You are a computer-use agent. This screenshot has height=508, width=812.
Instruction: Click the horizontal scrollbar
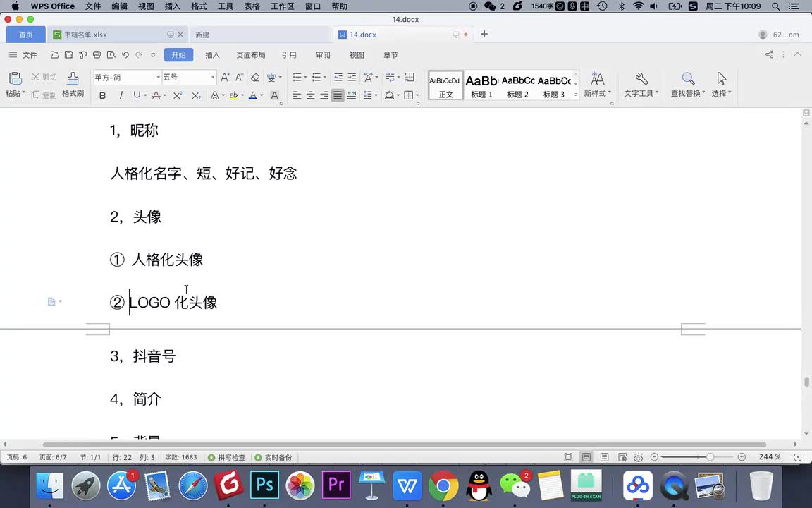404,445
